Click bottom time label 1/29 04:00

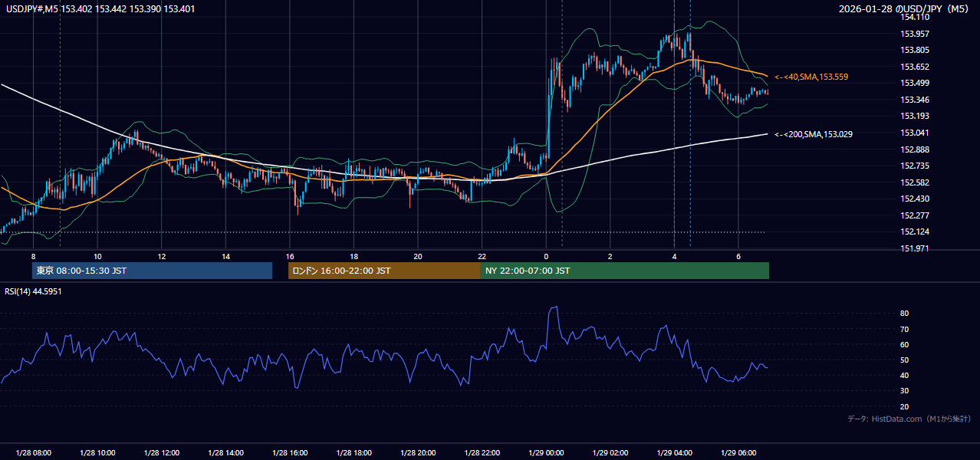[674, 453]
